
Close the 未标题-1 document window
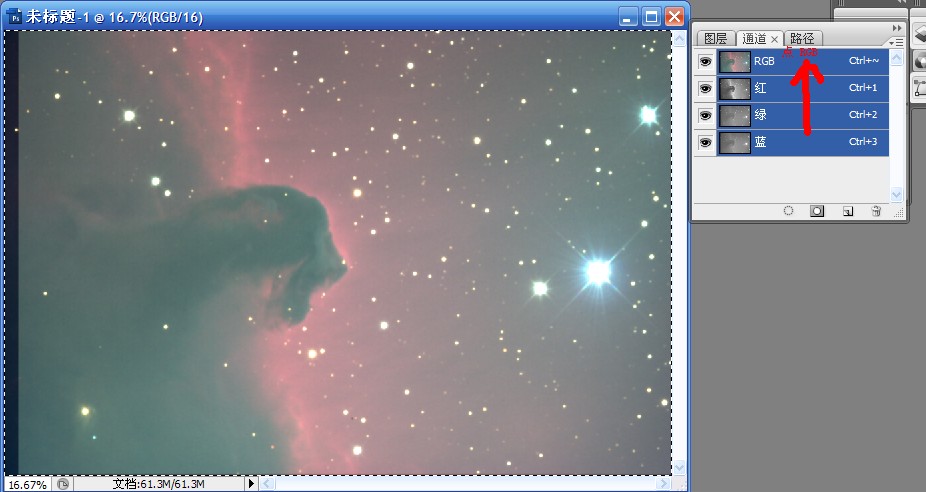[x=674, y=17]
